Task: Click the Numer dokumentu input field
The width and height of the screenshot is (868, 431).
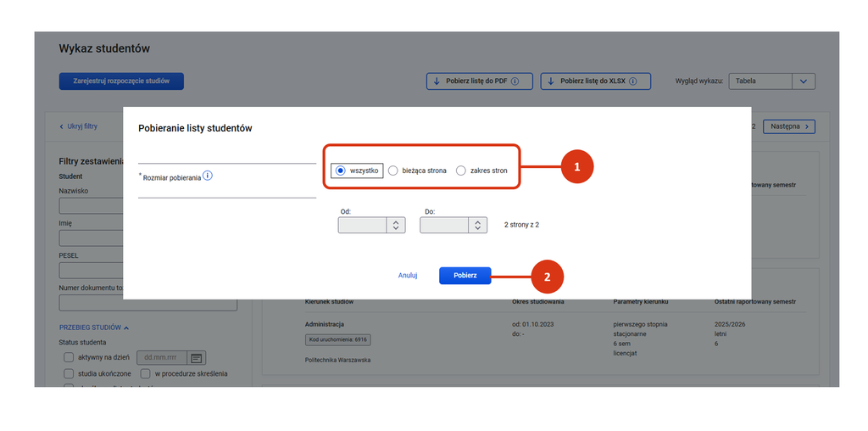Action: (x=147, y=303)
